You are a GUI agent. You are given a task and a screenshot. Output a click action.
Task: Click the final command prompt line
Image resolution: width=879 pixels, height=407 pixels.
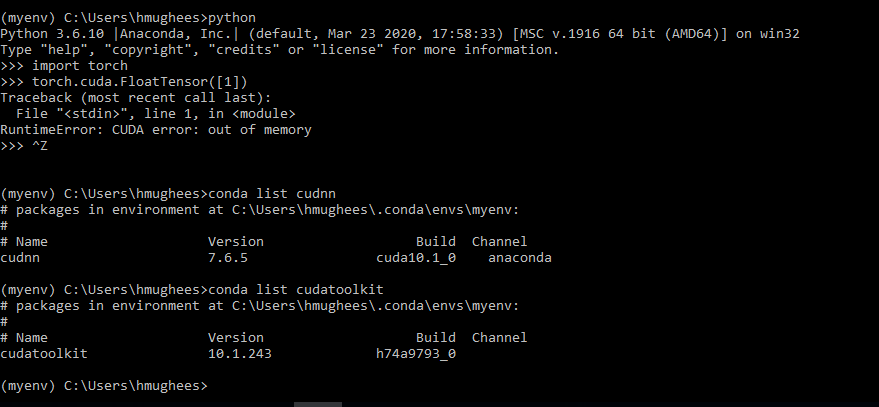point(104,386)
